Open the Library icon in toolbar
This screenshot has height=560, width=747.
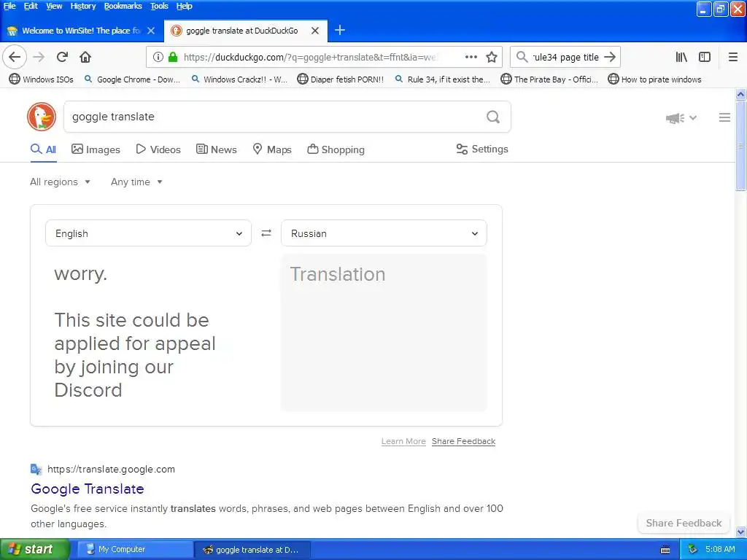point(681,57)
